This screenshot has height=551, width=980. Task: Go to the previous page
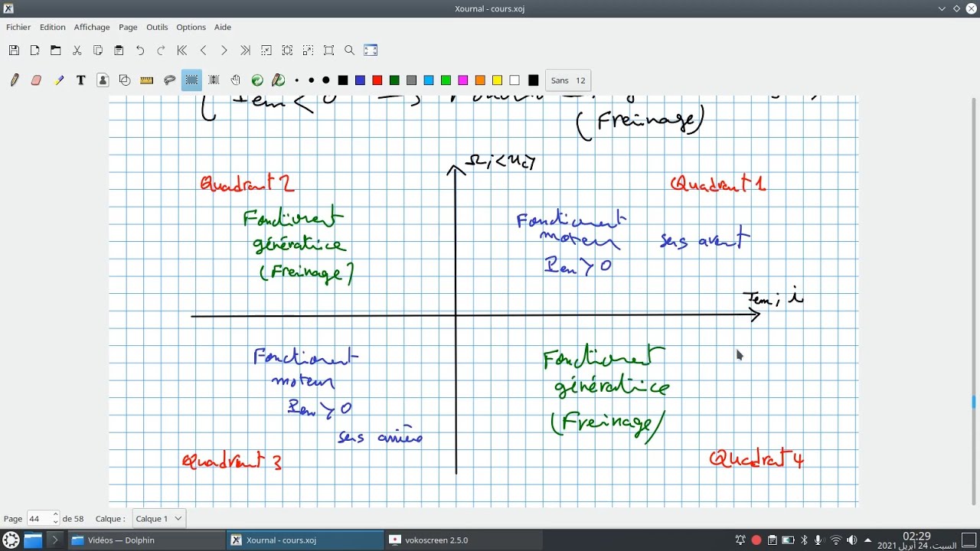pyautogui.click(x=203, y=51)
